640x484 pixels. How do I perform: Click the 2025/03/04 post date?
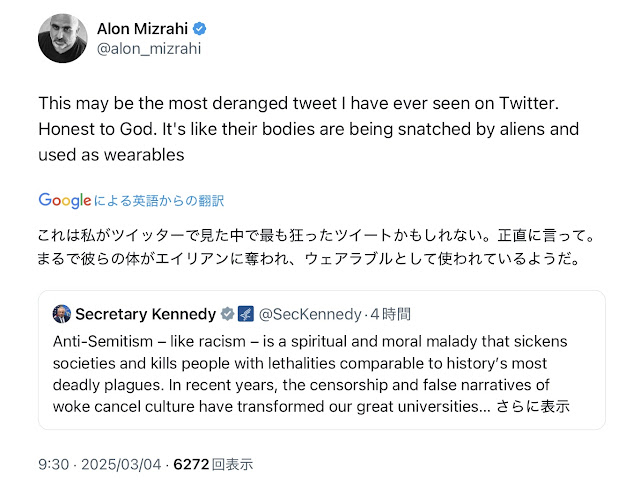pyautogui.click(x=122, y=464)
